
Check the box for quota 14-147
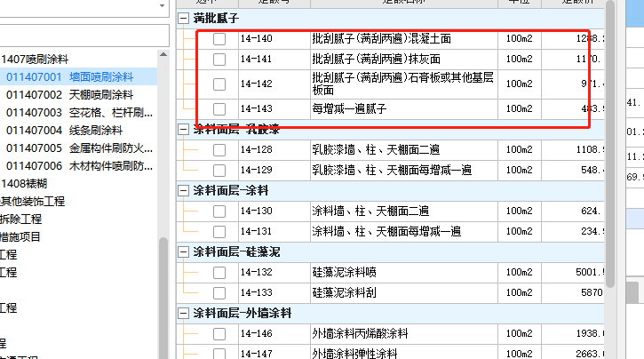pos(219,354)
